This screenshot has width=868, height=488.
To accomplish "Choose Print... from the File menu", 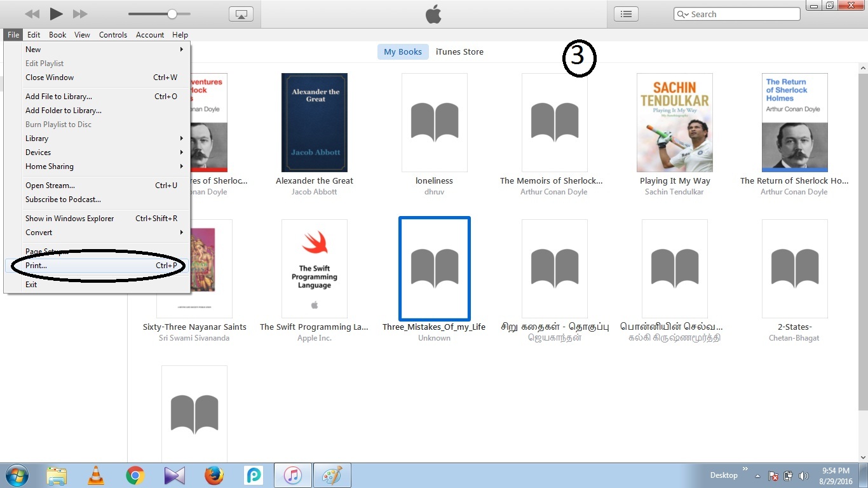I will [x=97, y=266].
